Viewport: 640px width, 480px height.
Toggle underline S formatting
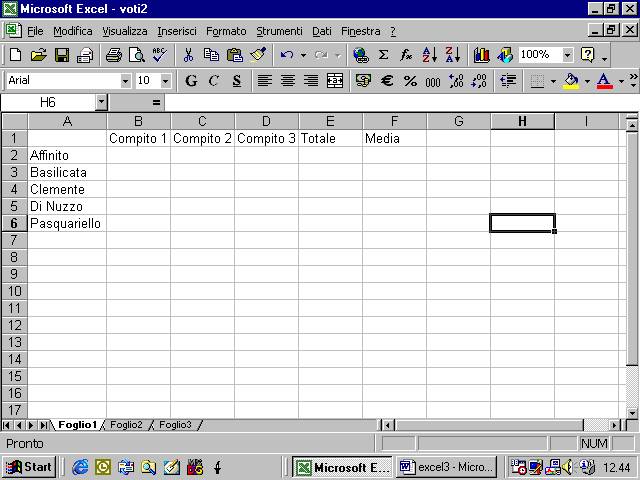(x=237, y=80)
